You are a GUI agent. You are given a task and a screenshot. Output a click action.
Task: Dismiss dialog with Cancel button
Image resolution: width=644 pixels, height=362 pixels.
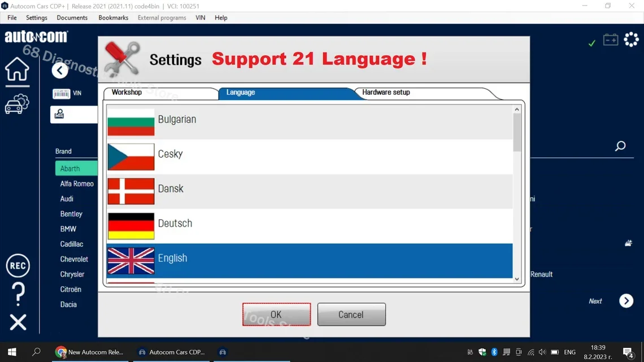coord(351,315)
